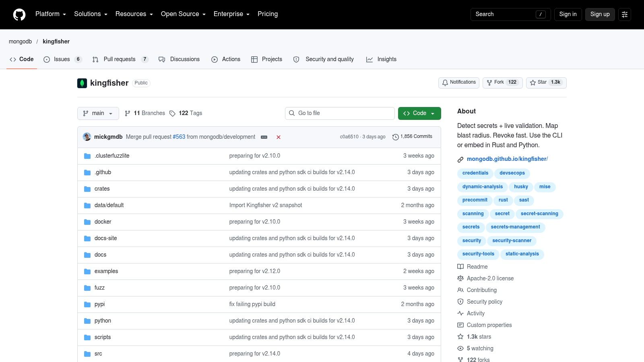Open pull request #563 link
Screen dimensions: 644x362
coord(179,137)
